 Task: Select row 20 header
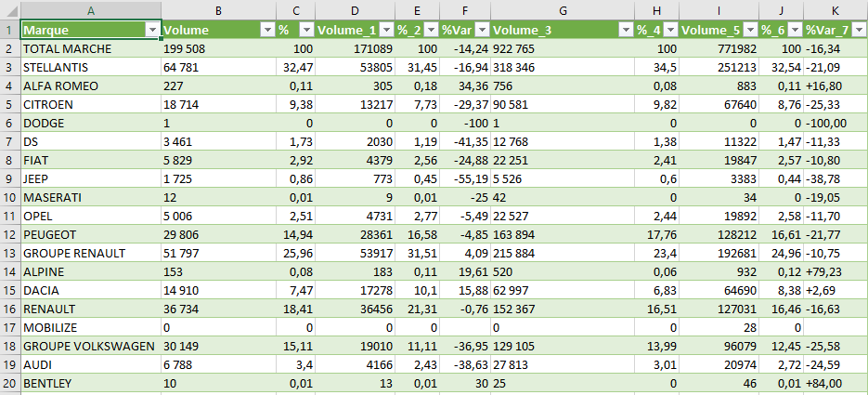(9, 383)
